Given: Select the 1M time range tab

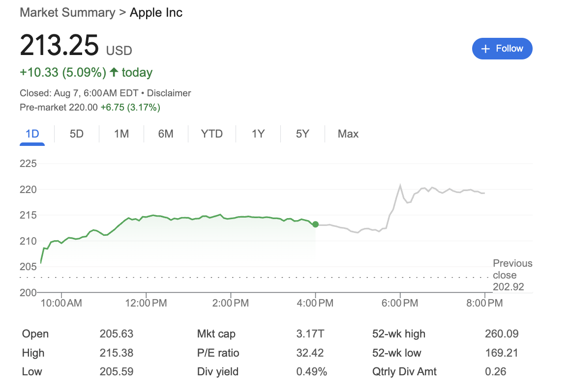Looking at the screenshot, I should 121,134.
